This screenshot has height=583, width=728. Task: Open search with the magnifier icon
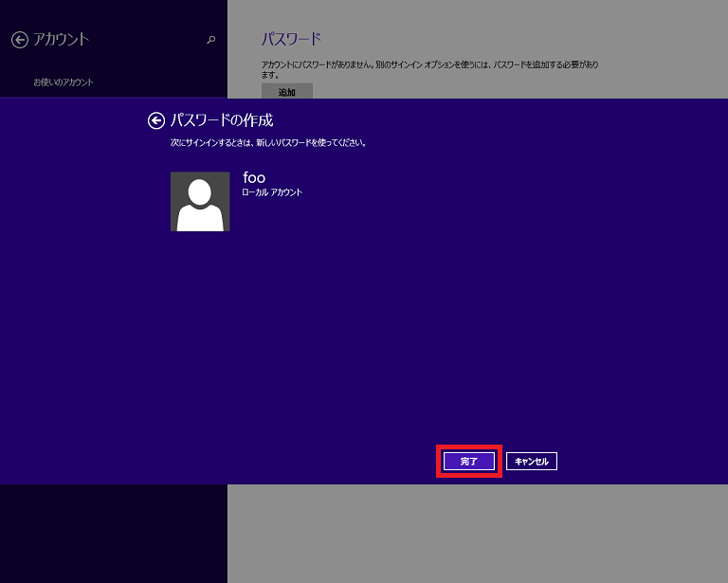(x=210, y=40)
